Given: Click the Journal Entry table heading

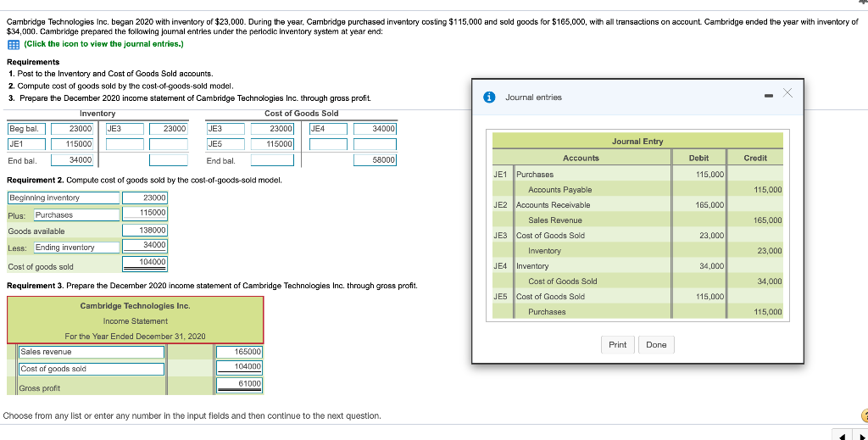Looking at the screenshot, I should (637, 142).
